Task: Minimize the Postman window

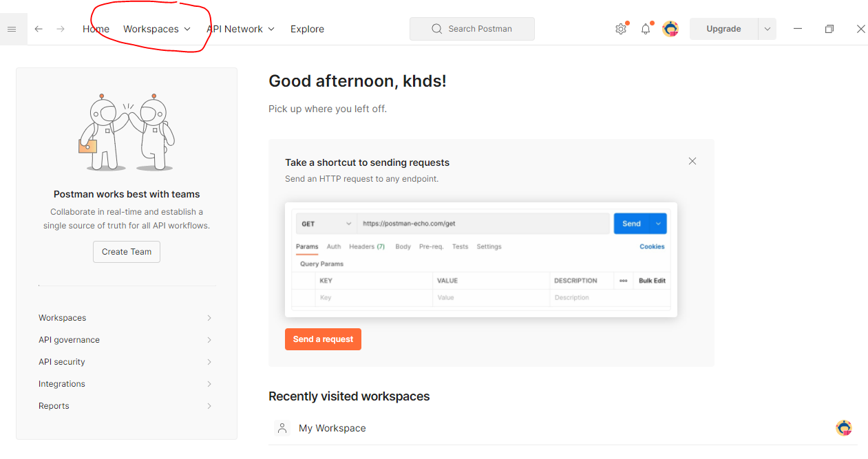Action: 798,29
